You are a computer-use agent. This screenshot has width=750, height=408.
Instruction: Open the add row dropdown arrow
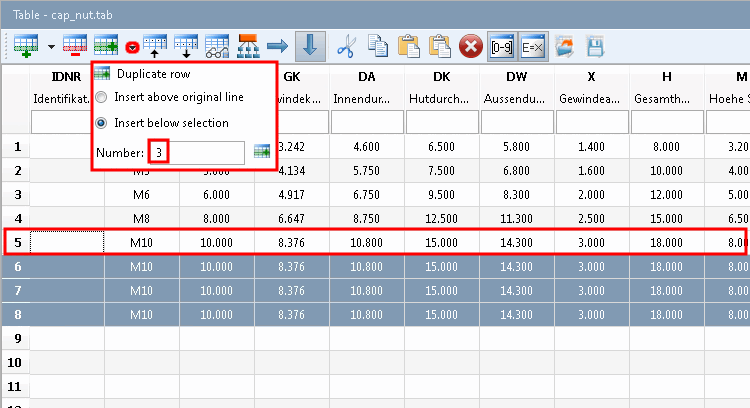coord(51,47)
